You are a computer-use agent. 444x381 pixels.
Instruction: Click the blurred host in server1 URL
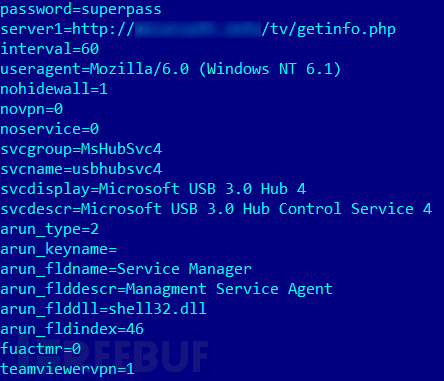[x=198, y=29]
